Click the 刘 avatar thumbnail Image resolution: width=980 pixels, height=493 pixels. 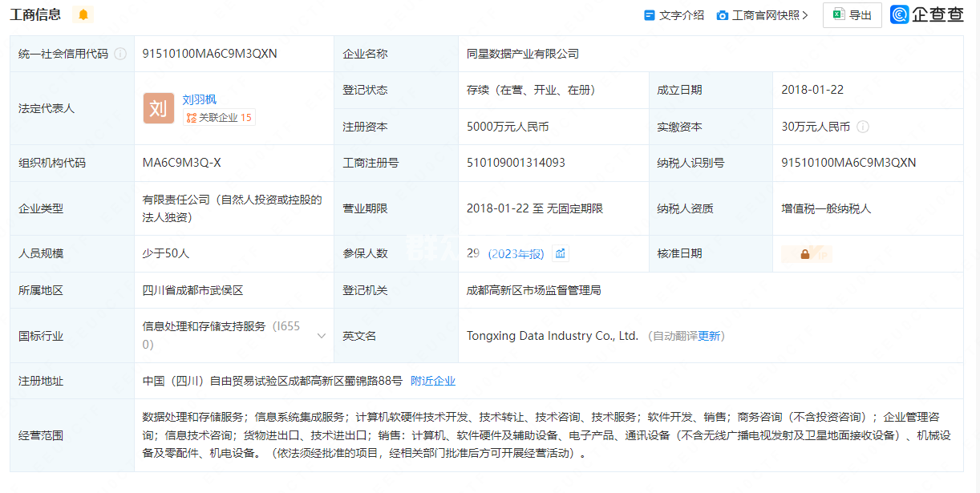point(158,108)
